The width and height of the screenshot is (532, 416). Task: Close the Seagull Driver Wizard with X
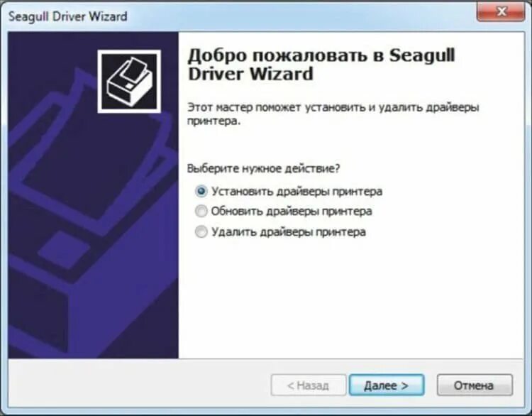pos(501,11)
